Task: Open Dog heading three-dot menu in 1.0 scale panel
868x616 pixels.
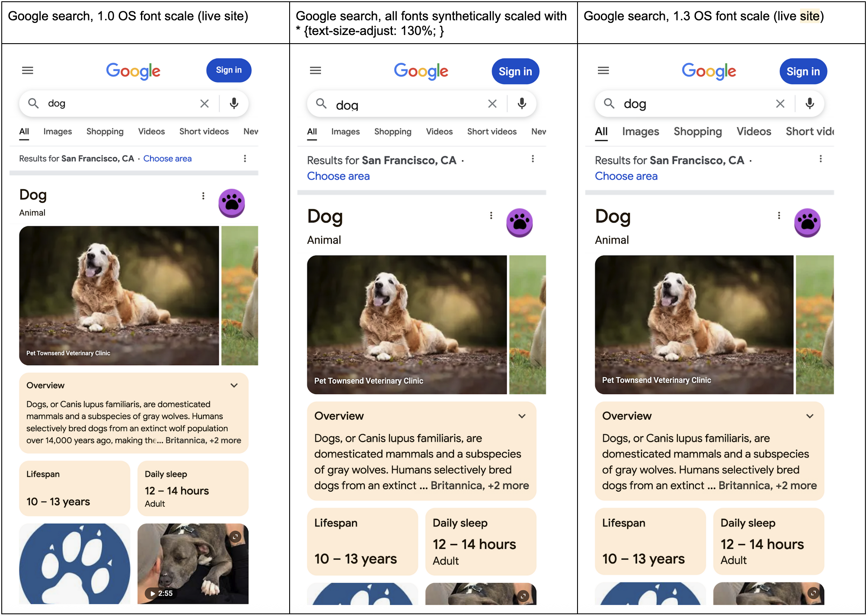Action: tap(203, 196)
